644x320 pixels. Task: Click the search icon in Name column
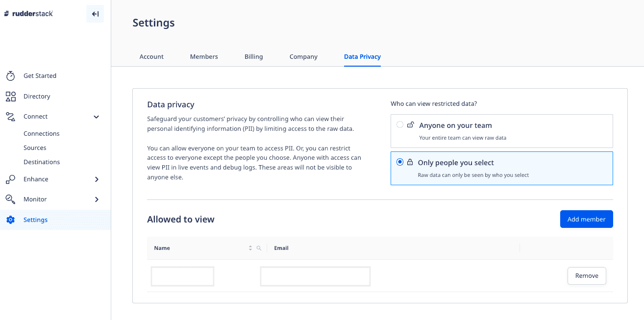(x=259, y=248)
